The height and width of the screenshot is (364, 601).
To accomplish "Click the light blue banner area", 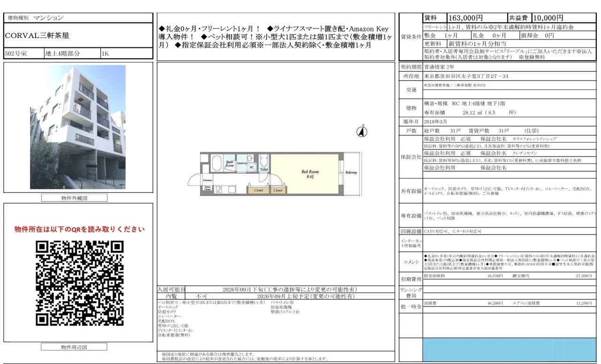I will point(509,349).
